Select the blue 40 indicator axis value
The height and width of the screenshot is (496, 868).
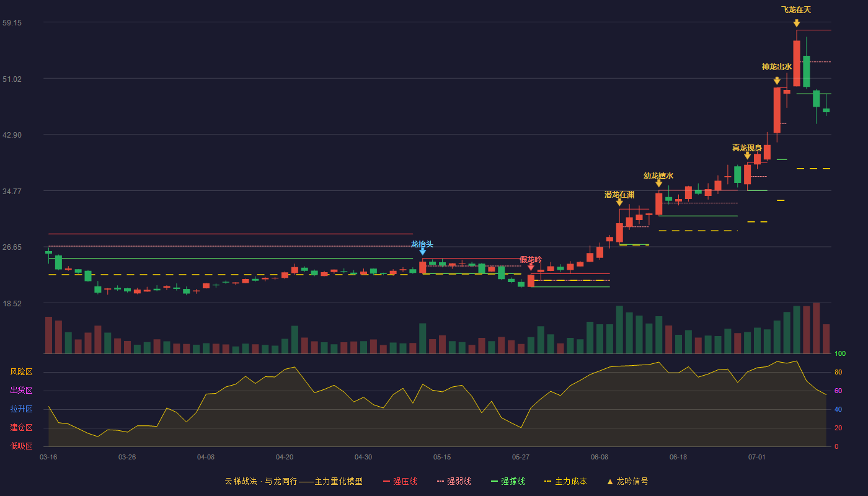tap(838, 409)
